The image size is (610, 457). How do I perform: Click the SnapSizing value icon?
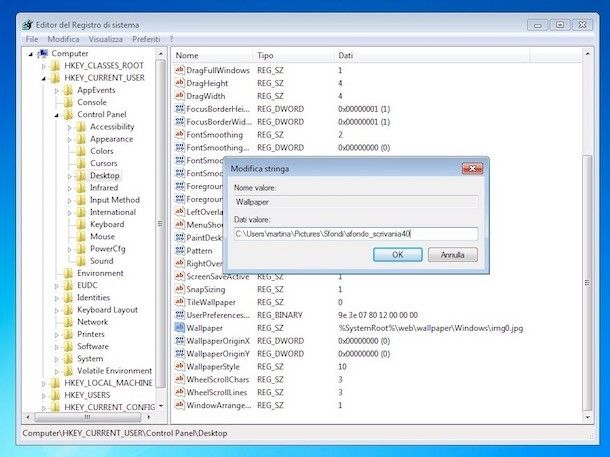[x=179, y=289]
